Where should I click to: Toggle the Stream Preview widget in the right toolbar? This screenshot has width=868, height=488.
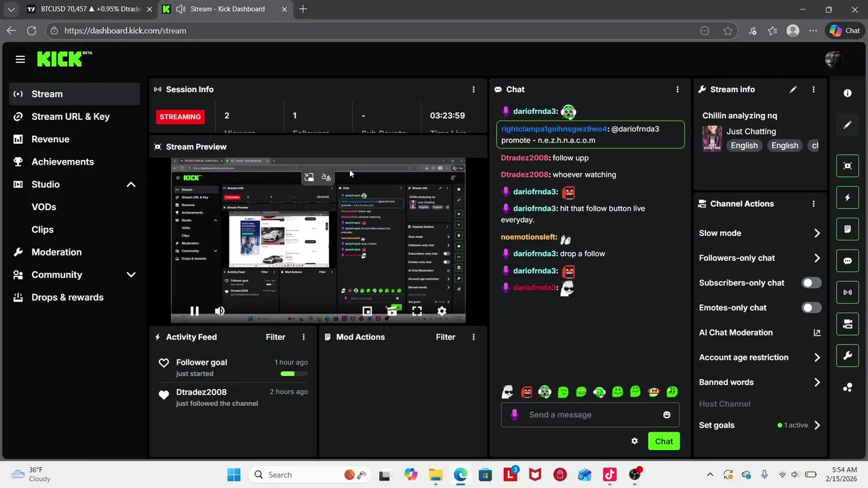coord(848,166)
